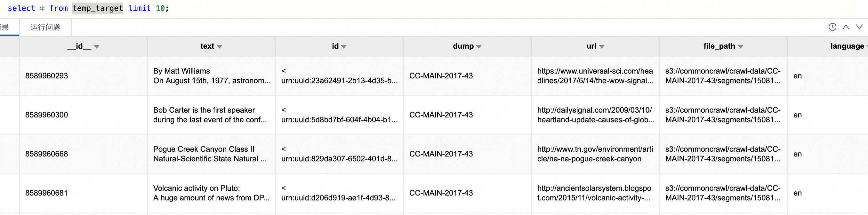
Task: Click the dailysignal.com URL cell
Action: [595, 115]
